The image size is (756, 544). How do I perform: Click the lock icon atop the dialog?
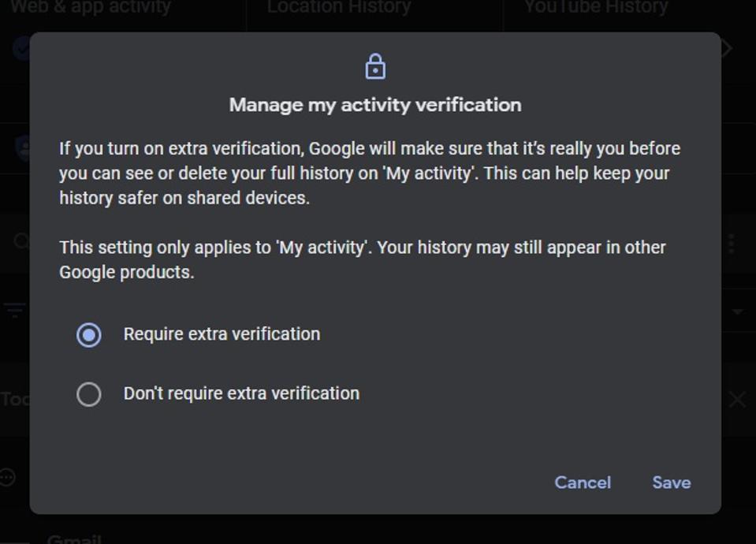pos(375,67)
